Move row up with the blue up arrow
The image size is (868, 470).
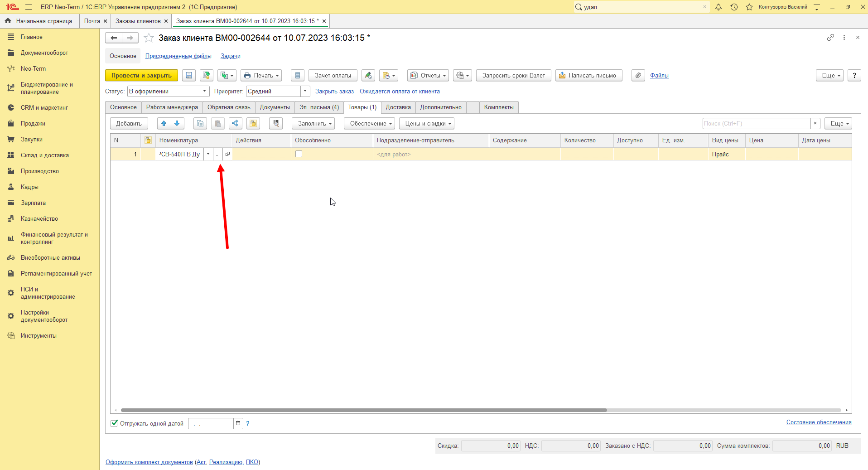click(x=164, y=123)
